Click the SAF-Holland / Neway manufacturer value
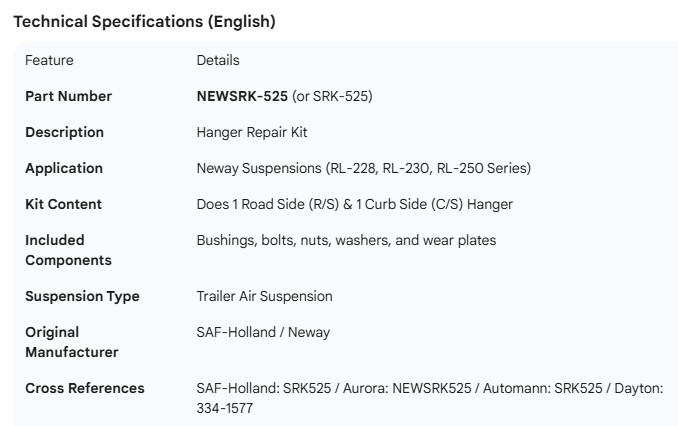 [263, 332]
